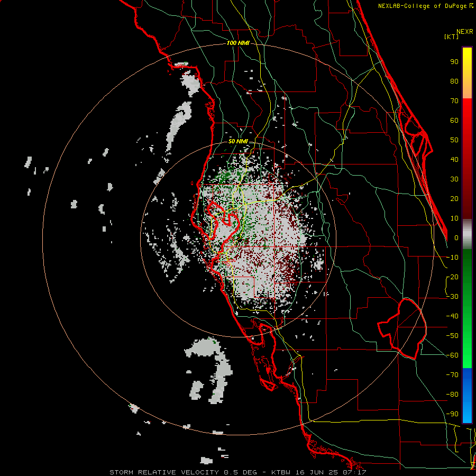Viewport: 476px width, 476px height.
Task: Select the positive 90 value on the scale
Action: point(454,62)
